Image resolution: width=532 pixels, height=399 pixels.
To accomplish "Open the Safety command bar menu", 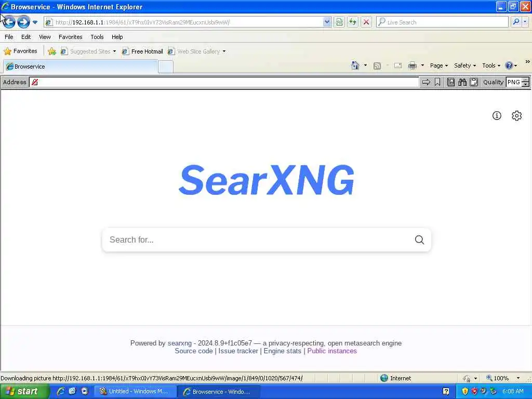I will 465,65.
